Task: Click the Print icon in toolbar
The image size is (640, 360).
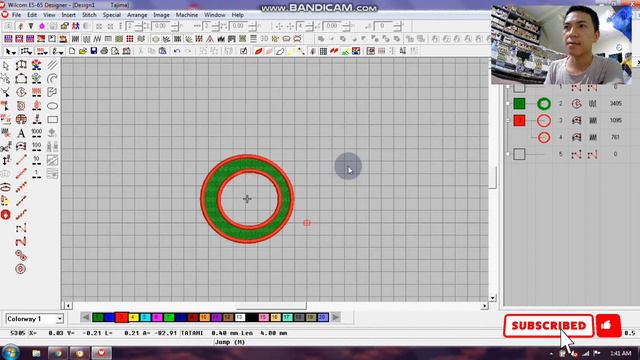Action: (x=104, y=51)
